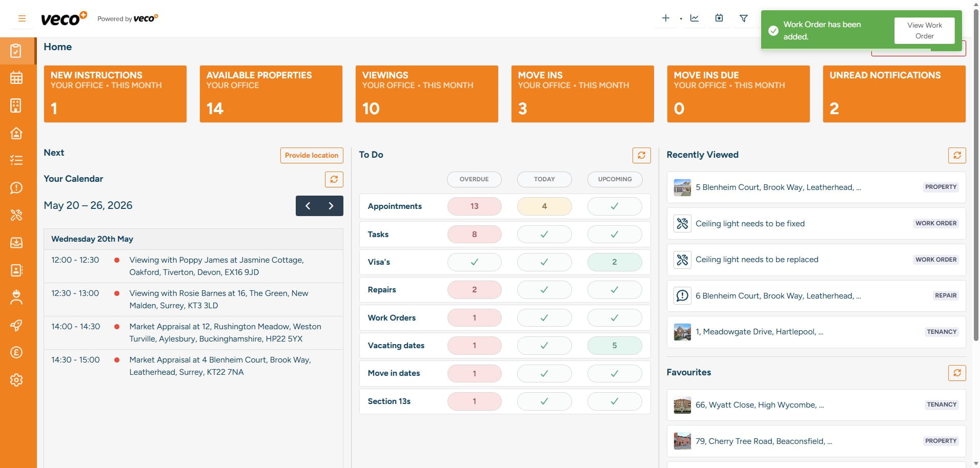Viewport: 980px width, 468px height.
Task: Open 1, Meadowgate Drive tenancy item
Action: [x=816, y=332]
